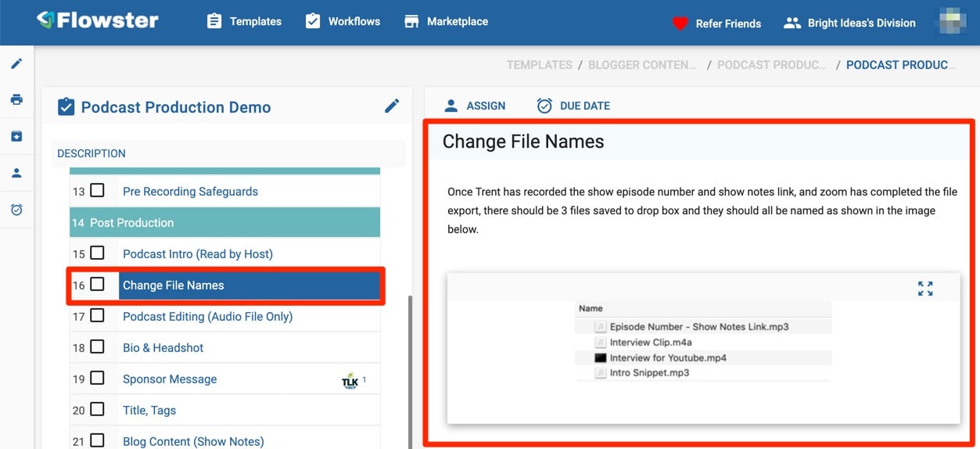
Task: Click the ASSIGN button
Action: (474, 106)
